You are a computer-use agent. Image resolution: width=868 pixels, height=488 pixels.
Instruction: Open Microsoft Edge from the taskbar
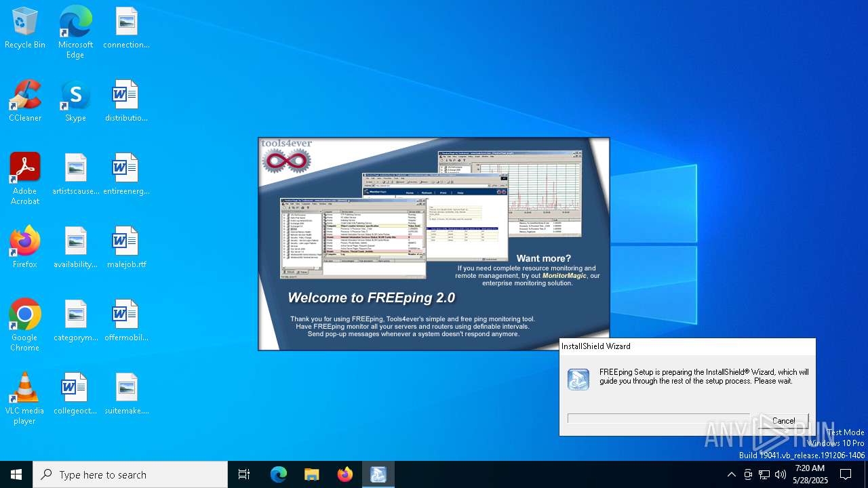[279, 474]
